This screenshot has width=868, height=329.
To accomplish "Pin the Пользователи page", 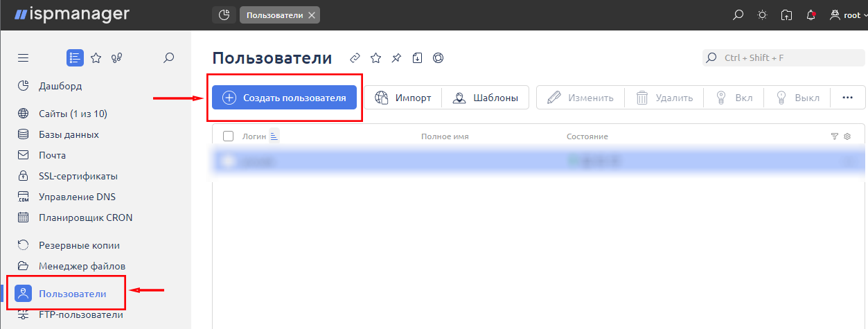I will (x=396, y=58).
